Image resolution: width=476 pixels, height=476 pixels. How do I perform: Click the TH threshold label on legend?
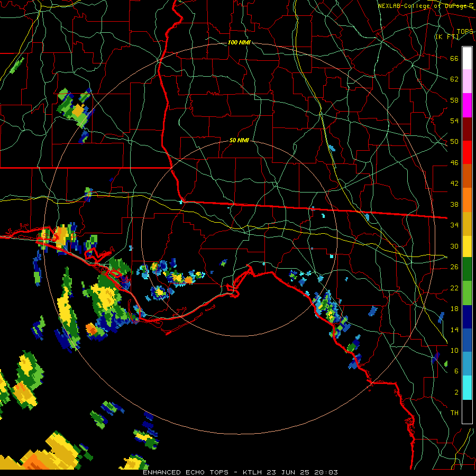(x=454, y=413)
